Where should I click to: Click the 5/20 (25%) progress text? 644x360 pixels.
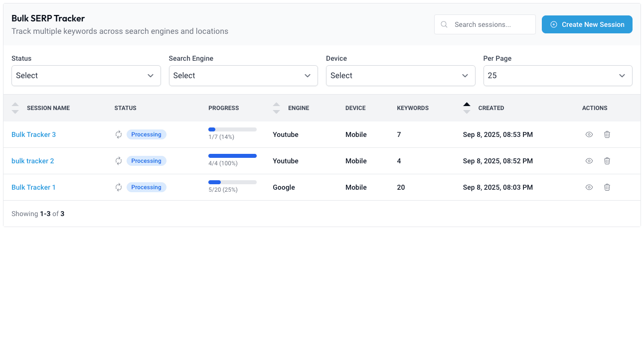pyautogui.click(x=223, y=190)
